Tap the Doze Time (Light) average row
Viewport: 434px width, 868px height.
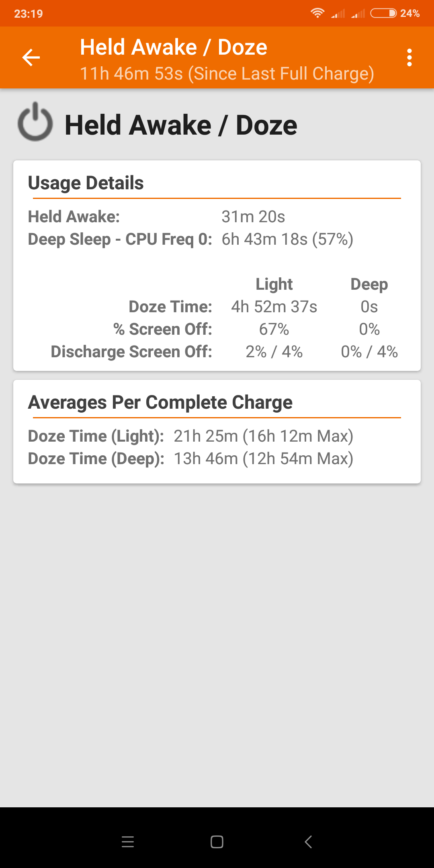pyautogui.click(x=190, y=436)
